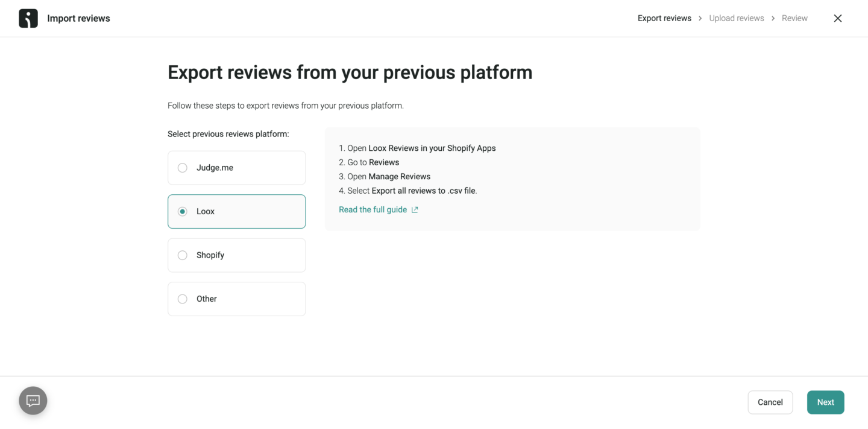Close the import wizard with the X icon
868x429 pixels.
(x=837, y=18)
